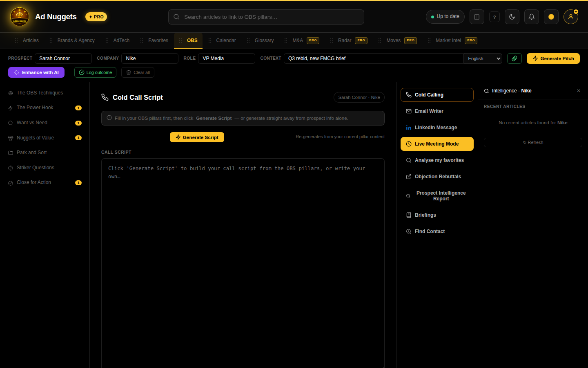Click the Close for Action check icon
This screenshot has height=368, width=588.
pos(11,183)
